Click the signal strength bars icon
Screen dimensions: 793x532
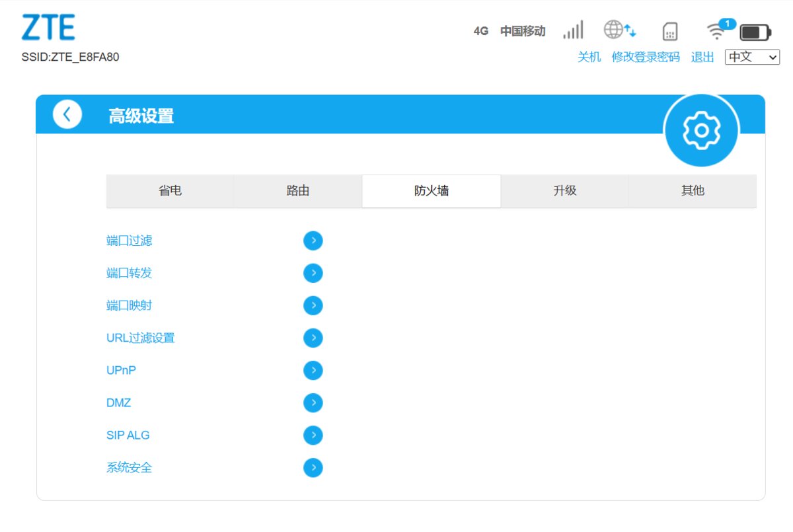[x=573, y=30]
